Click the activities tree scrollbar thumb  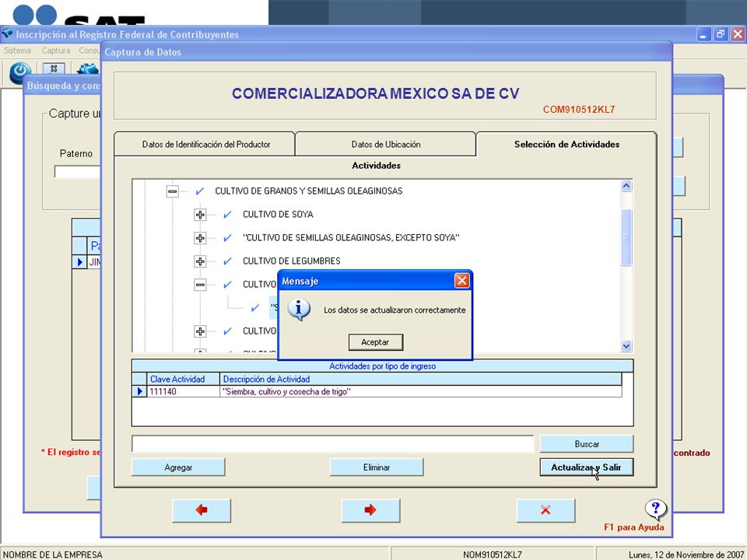pos(626,237)
